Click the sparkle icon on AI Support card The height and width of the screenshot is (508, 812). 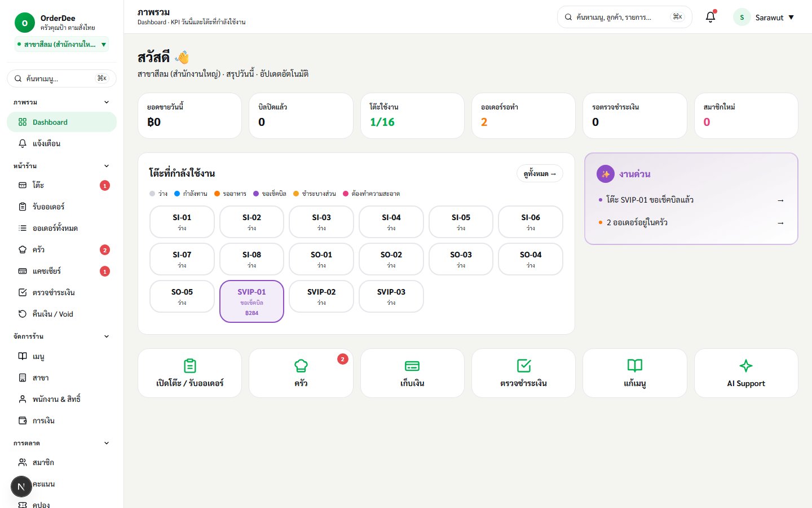[x=746, y=366]
